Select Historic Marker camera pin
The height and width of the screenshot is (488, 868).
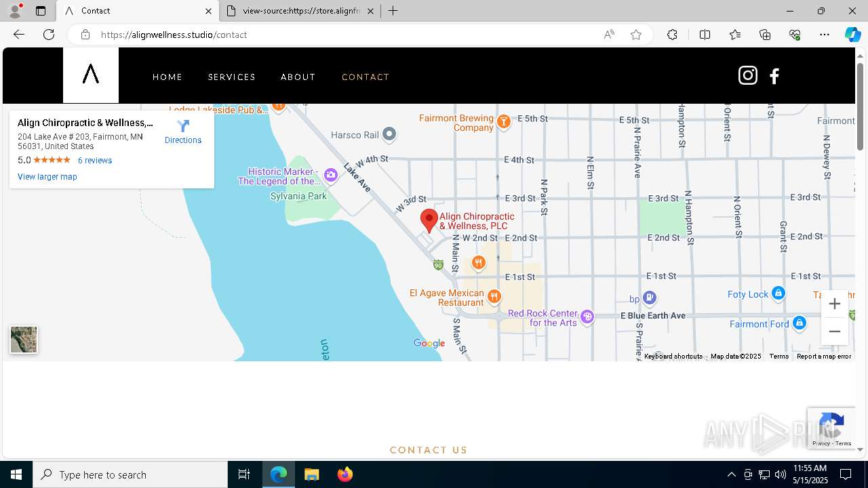(330, 176)
